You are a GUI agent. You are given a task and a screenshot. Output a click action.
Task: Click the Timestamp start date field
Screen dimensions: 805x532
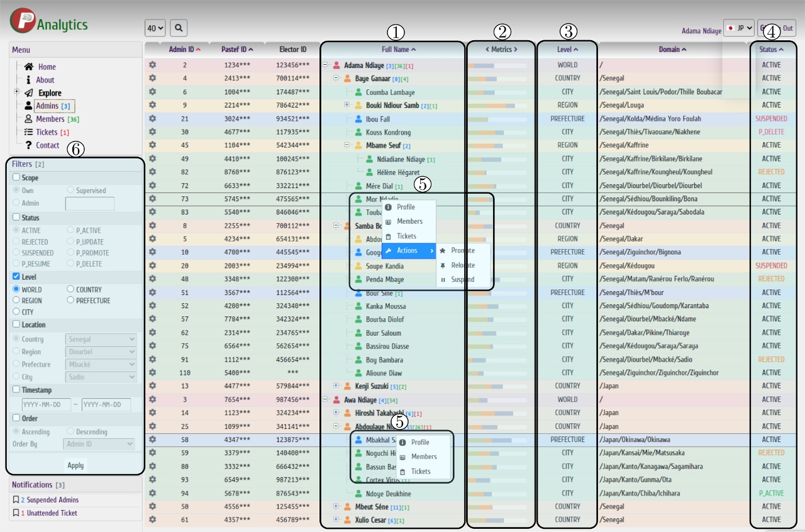pos(46,404)
